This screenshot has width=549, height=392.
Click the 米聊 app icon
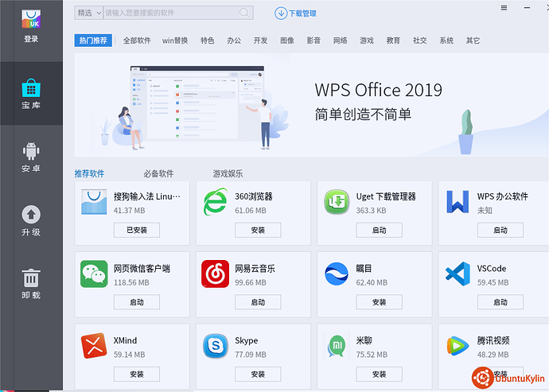(337, 346)
